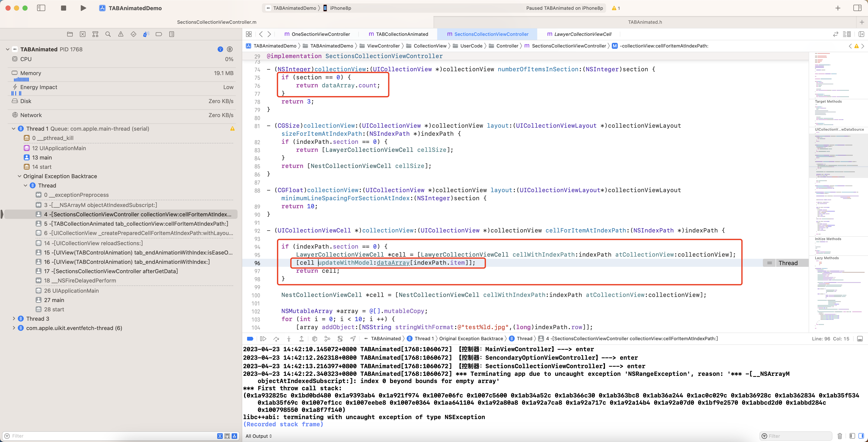Click the console Filter input field
868x442 pixels.
tap(798, 436)
